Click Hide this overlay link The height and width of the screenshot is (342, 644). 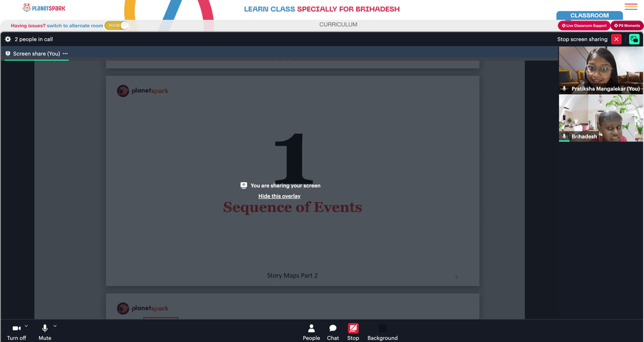point(279,196)
